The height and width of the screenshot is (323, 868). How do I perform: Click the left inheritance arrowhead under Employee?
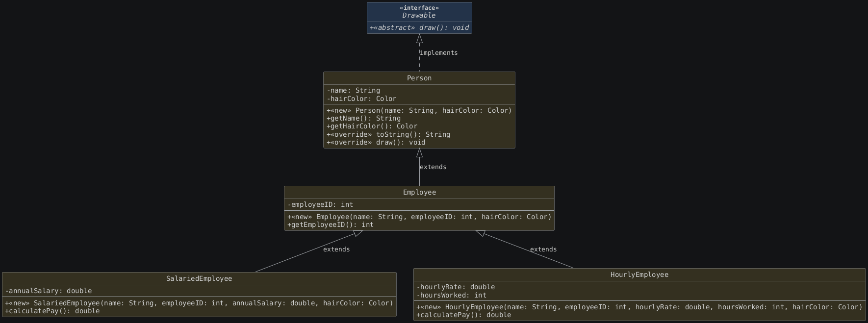point(358,233)
